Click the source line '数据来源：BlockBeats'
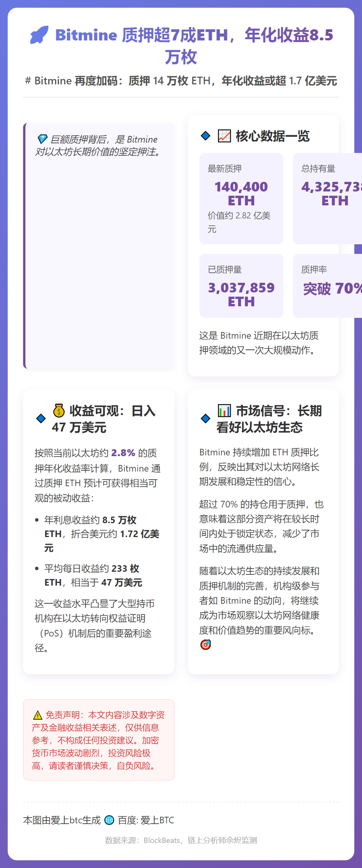The height and width of the screenshot is (868, 362). pyautogui.click(x=181, y=840)
